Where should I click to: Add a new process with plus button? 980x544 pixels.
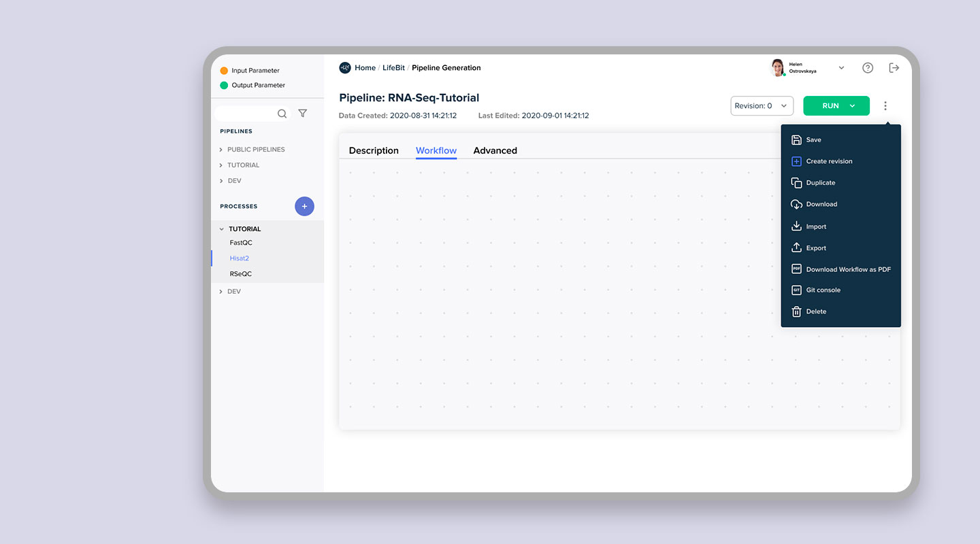[x=304, y=206]
